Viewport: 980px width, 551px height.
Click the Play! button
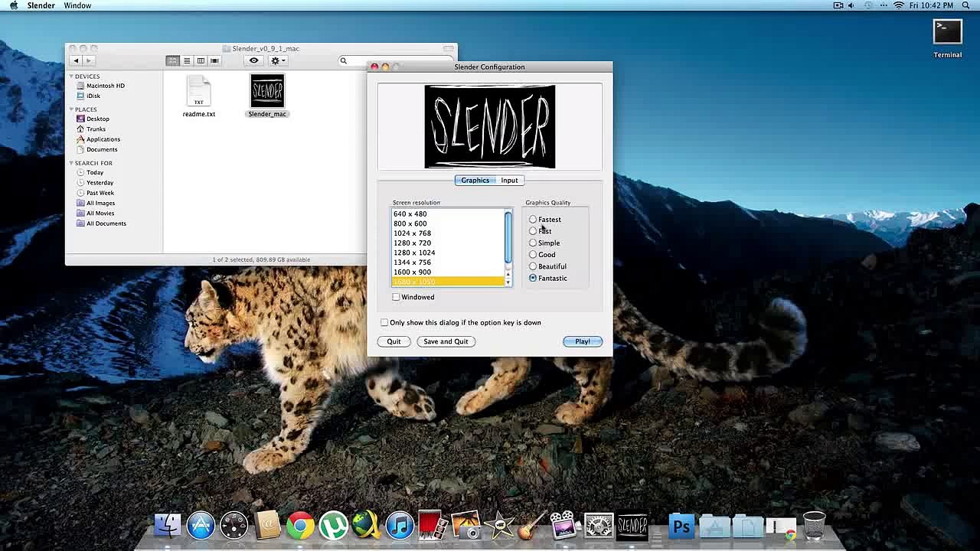pos(583,341)
